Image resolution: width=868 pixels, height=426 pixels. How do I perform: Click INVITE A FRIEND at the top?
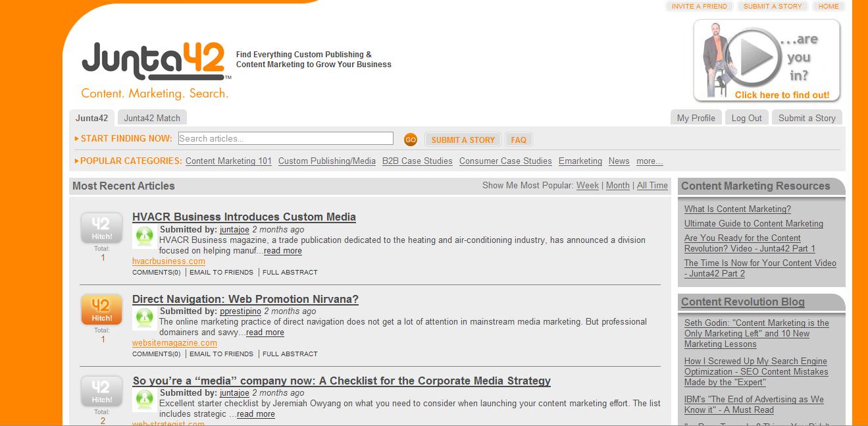[699, 6]
